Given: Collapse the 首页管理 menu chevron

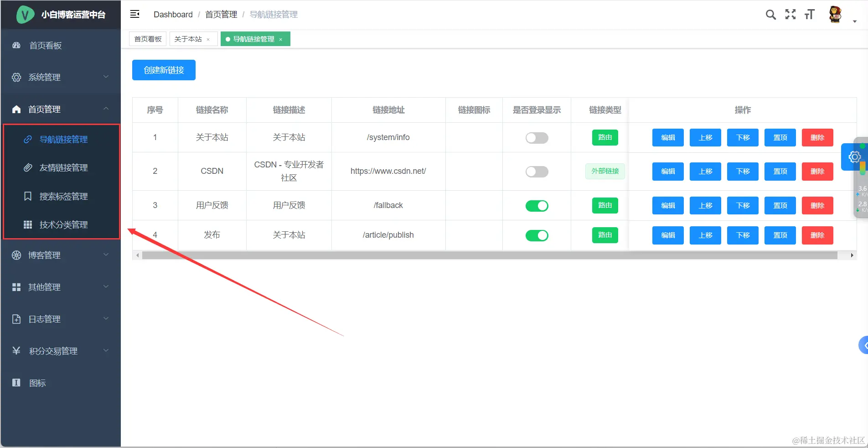Looking at the screenshot, I should click(x=106, y=109).
